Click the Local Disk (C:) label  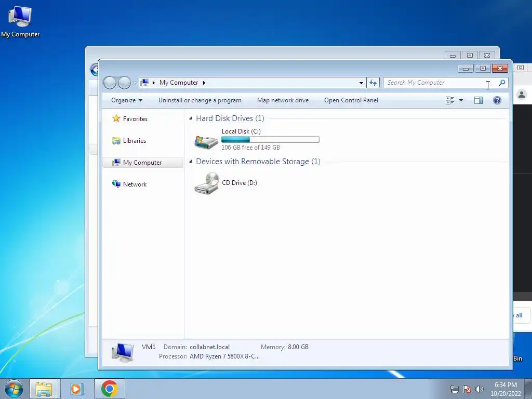coord(241,131)
